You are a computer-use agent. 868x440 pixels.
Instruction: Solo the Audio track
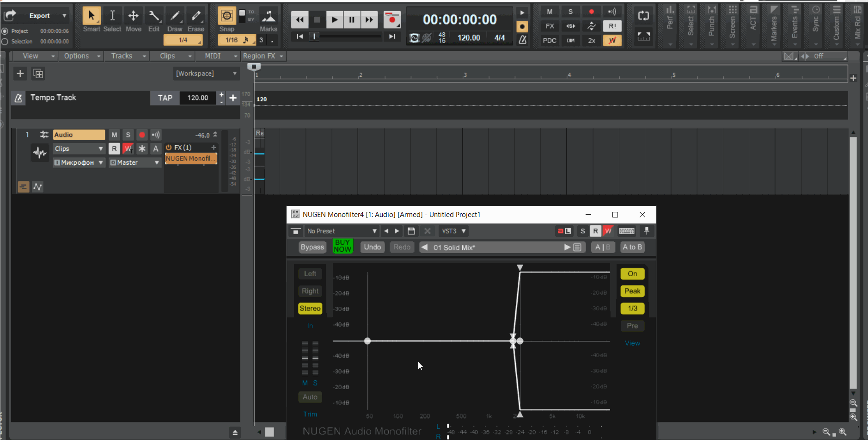pos(128,135)
